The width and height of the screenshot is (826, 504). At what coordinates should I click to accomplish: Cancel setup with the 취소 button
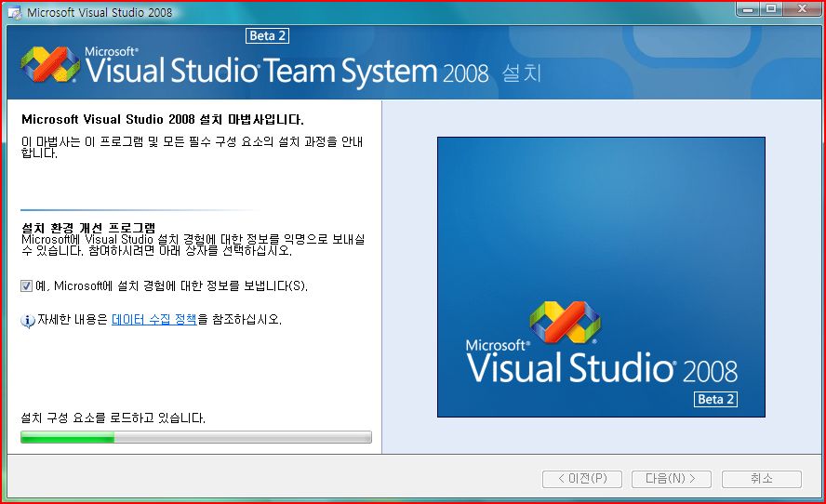point(762,479)
